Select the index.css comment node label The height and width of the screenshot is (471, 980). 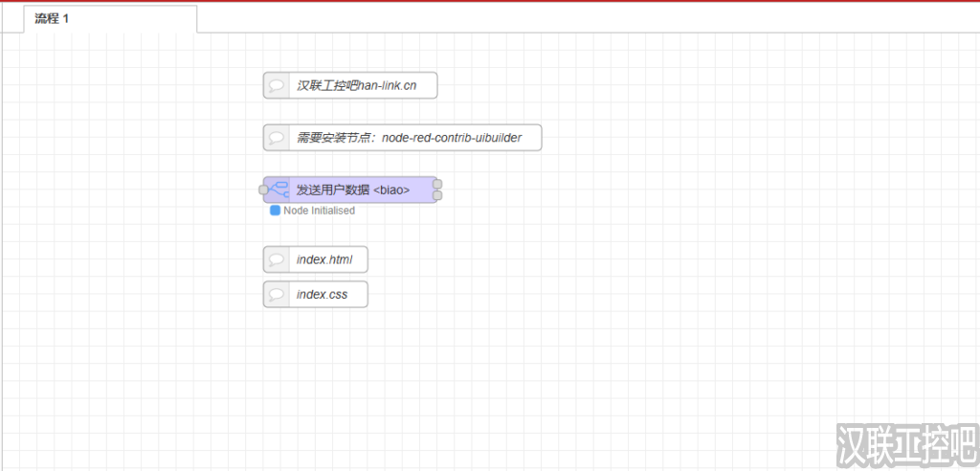(x=322, y=294)
